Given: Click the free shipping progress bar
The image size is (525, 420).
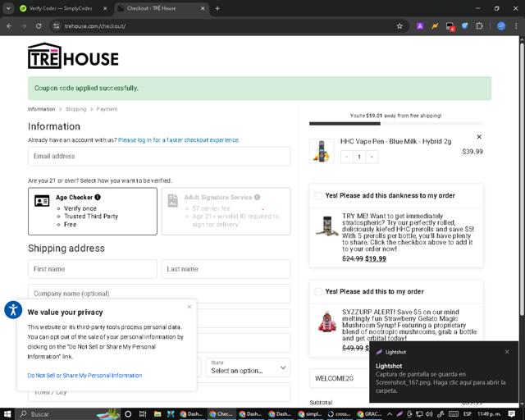Looking at the screenshot, I should (x=396, y=124).
